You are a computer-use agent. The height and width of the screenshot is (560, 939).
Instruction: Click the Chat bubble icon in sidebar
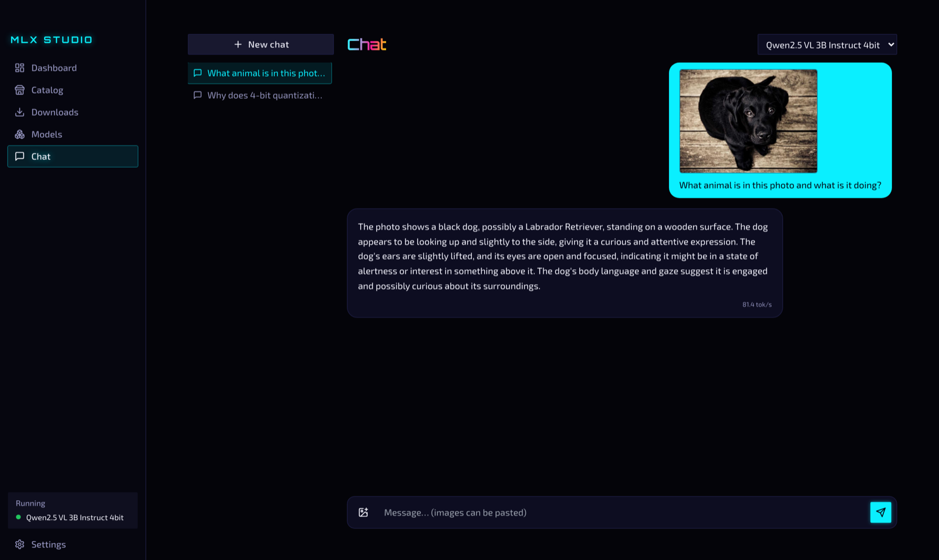point(19,157)
